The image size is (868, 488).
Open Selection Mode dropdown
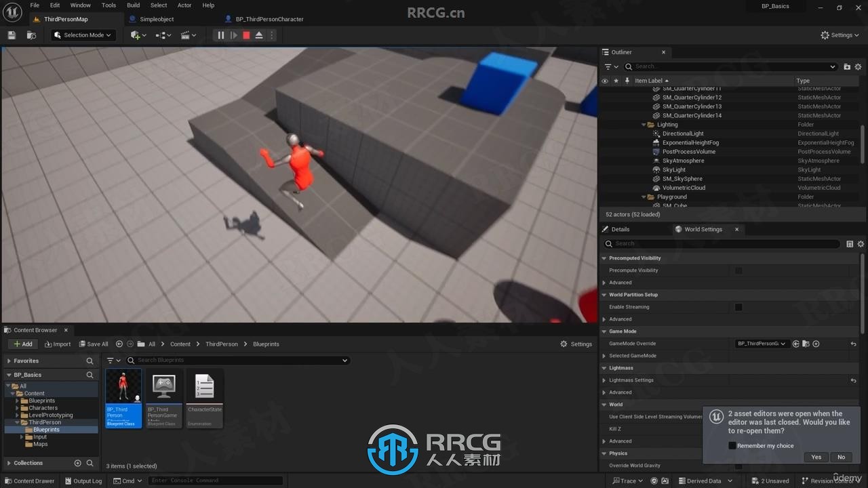83,35
